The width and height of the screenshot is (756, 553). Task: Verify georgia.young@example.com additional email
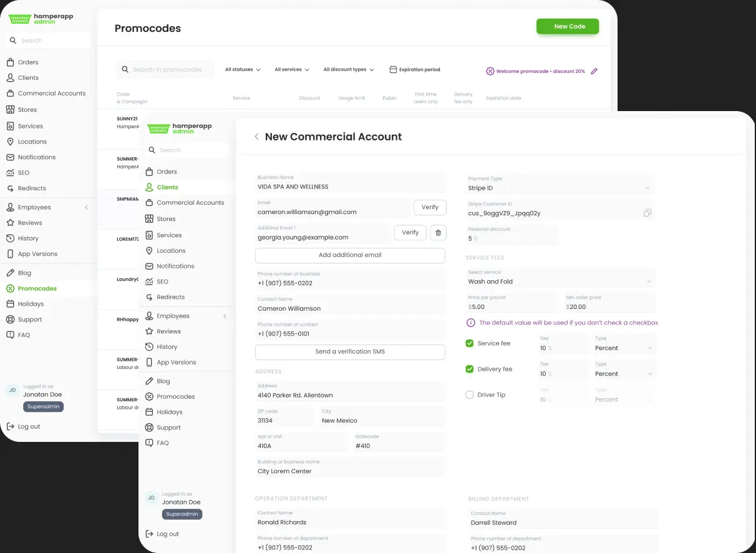(410, 233)
